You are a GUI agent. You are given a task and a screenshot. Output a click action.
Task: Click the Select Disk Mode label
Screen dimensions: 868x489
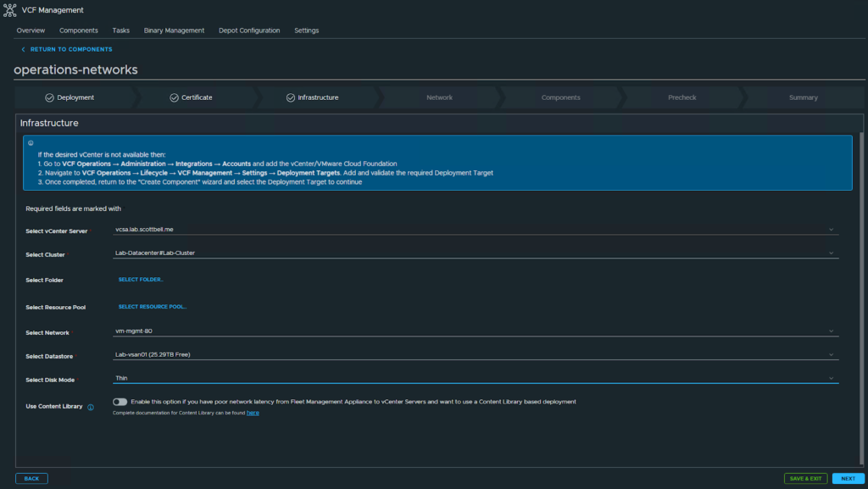(50, 380)
